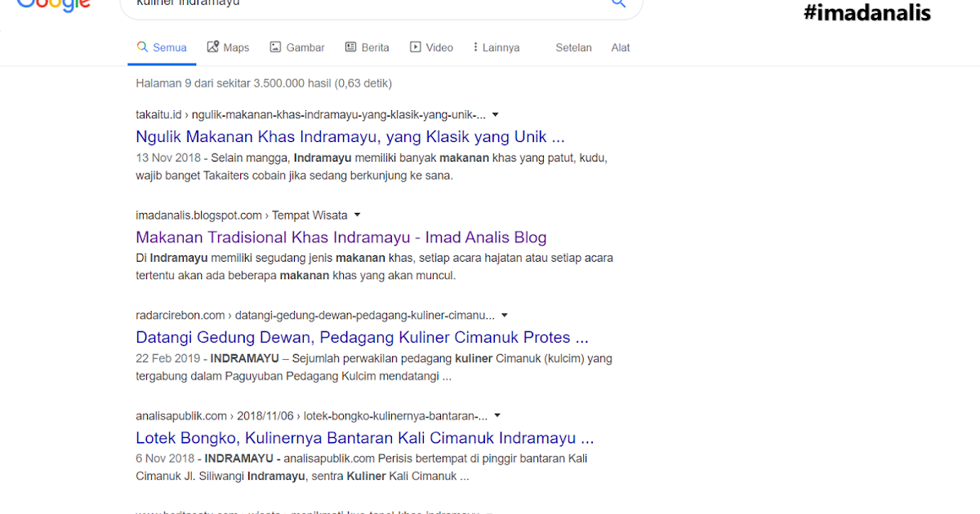Viewport: 980px width, 514px height.
Task: Click the Berita news icon
Action: pos(351,47)
